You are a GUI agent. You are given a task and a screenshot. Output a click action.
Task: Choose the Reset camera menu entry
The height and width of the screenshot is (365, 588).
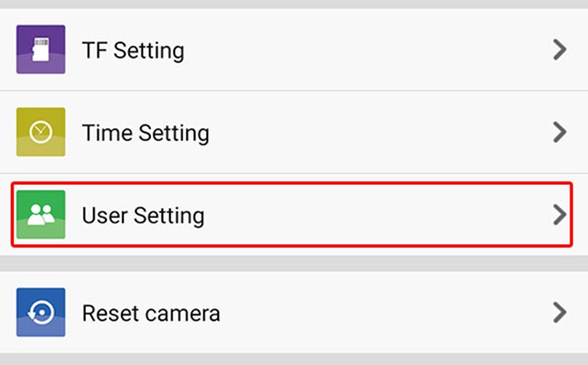[294, 313]
